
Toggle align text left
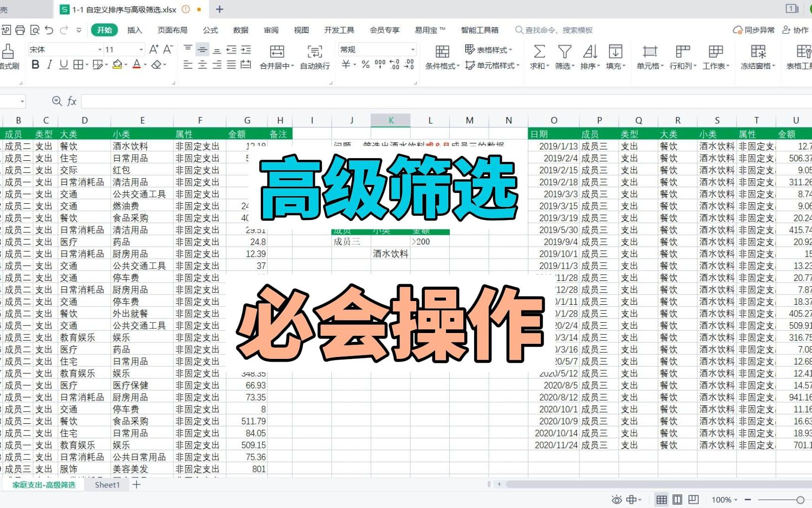click(x=188, y=65)
